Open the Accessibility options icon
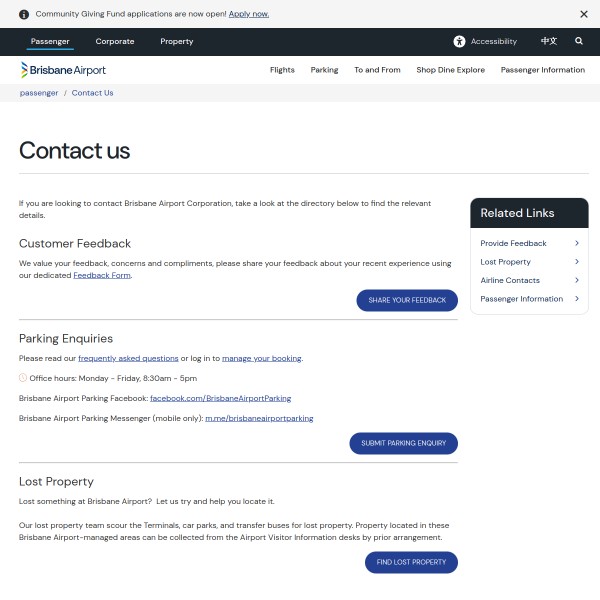Screen dimensions: 600x600 click(459, 42)
